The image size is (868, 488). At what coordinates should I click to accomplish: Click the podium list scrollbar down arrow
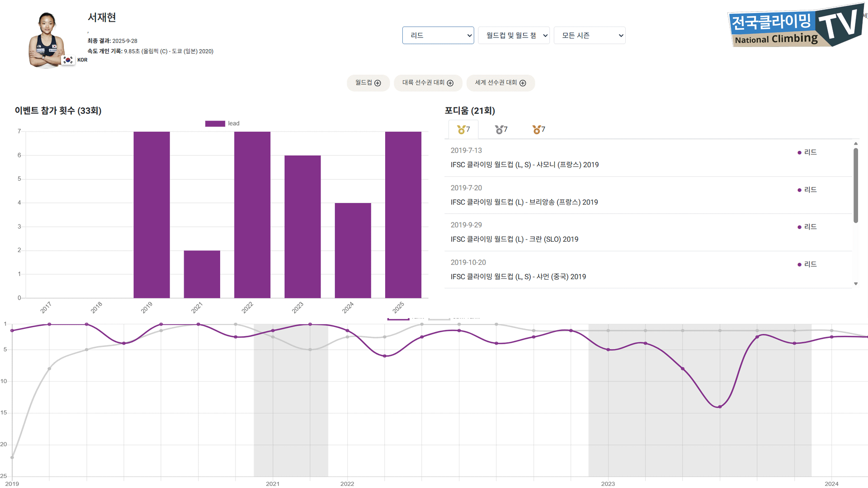(855, 284)
